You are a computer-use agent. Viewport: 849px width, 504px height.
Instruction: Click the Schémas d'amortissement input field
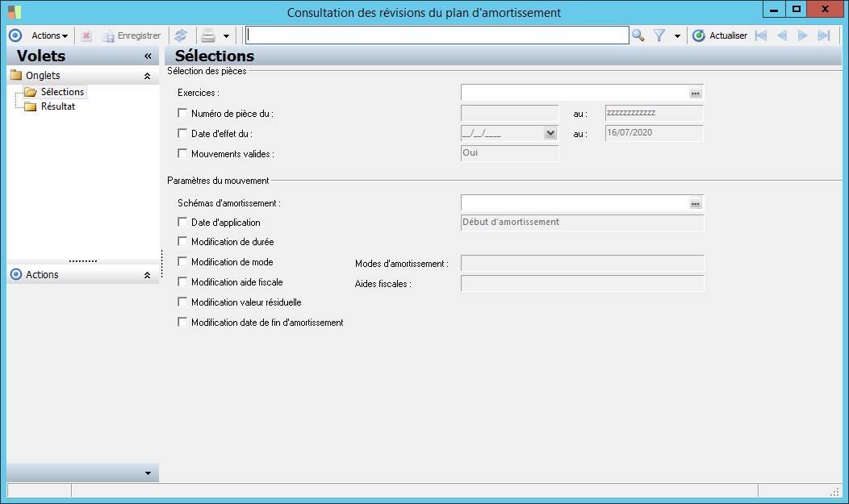click(x=575, y=202)
